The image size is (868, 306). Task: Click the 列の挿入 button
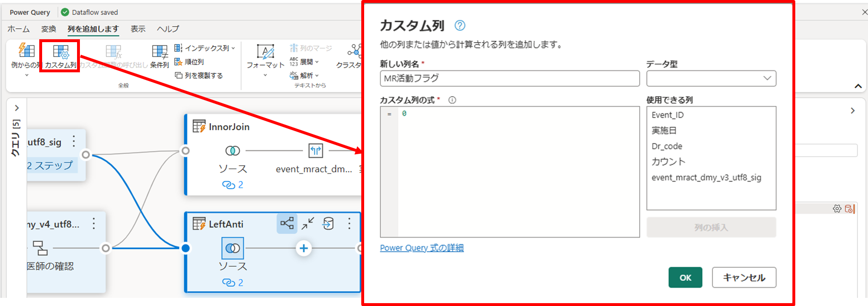pyautogui.click(x=711, y=227)
